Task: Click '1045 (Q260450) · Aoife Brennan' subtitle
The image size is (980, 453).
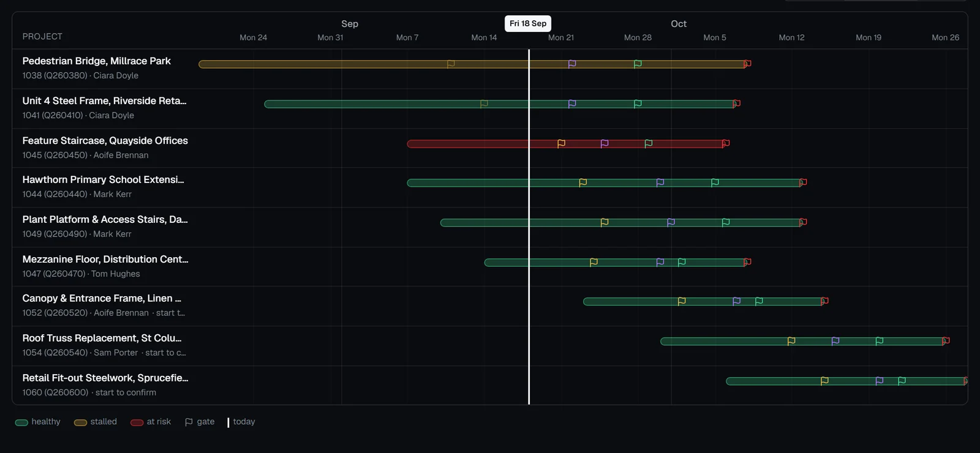Action: point(85,155)
